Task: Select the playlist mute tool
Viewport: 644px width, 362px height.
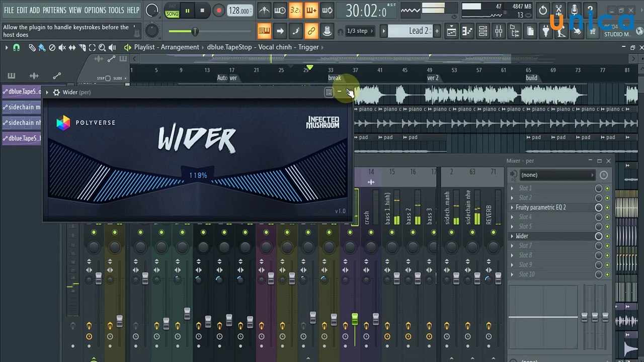Action: 62,47
